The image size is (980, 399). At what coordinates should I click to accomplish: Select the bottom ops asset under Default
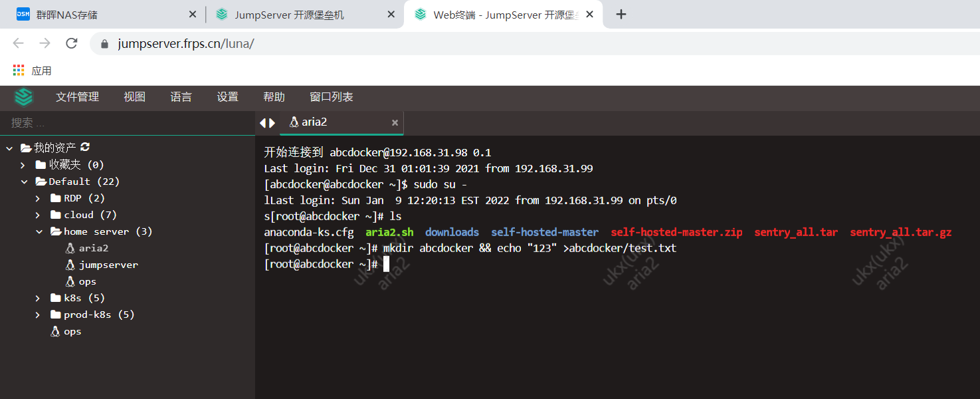point(72,331)
